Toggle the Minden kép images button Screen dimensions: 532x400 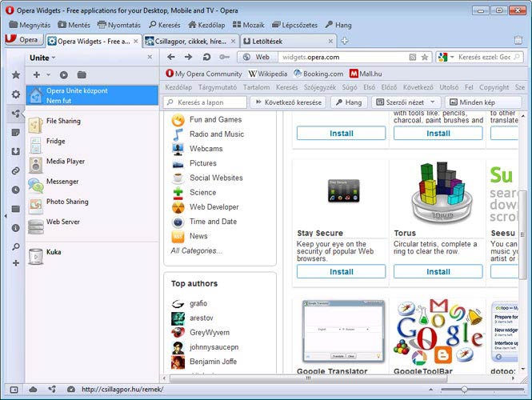[483, 102]
